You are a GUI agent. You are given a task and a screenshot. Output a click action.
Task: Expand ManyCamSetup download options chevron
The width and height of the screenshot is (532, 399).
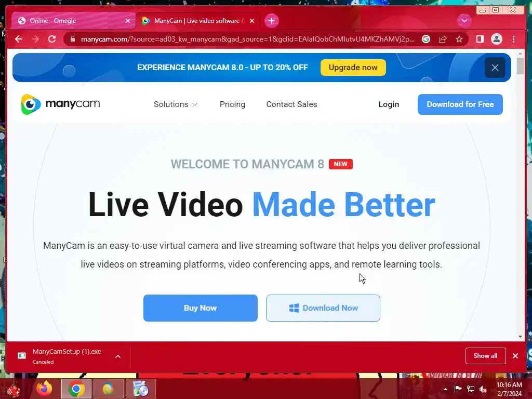tap(118, 356)
